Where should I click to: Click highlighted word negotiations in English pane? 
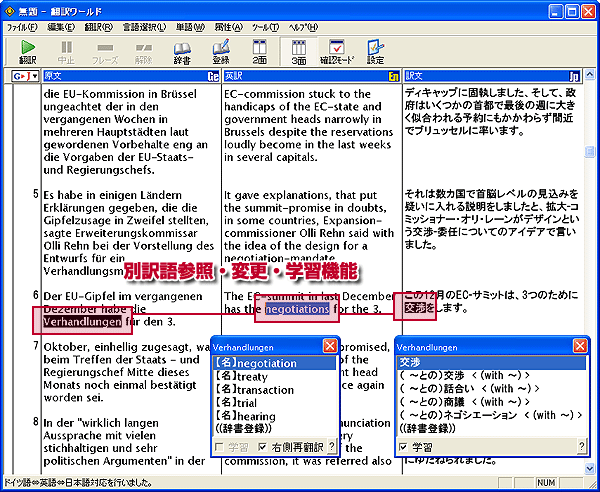click(297, 309)
